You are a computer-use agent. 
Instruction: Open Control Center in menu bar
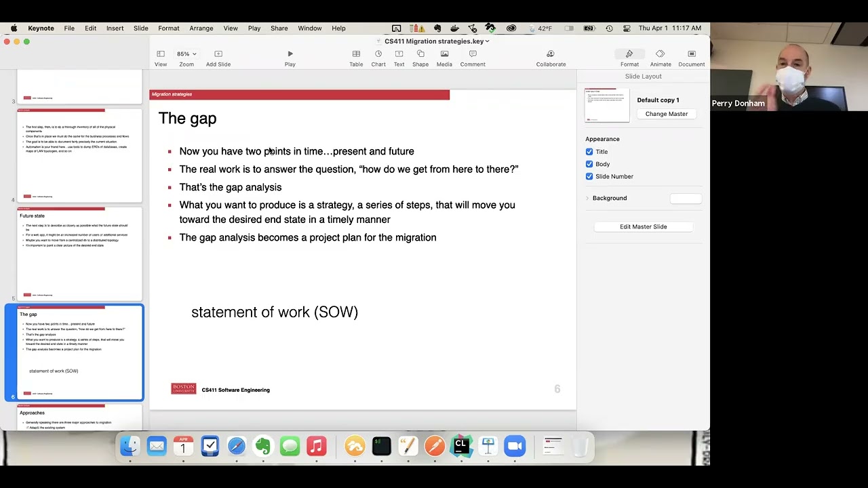click(626, 28)
